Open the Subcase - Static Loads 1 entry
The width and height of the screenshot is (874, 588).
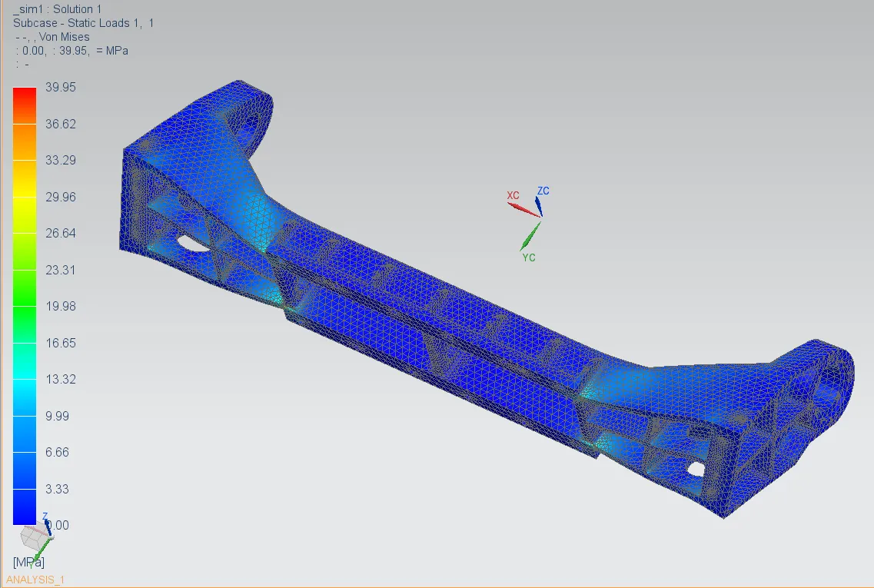click(x=83, y=22)
